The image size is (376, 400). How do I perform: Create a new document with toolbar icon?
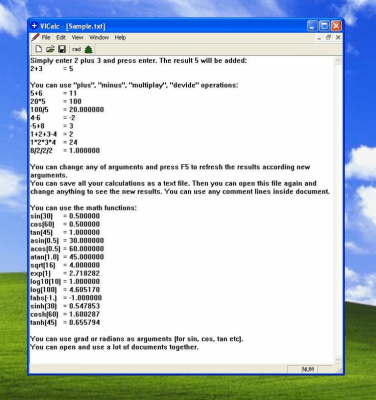(39, 49)
